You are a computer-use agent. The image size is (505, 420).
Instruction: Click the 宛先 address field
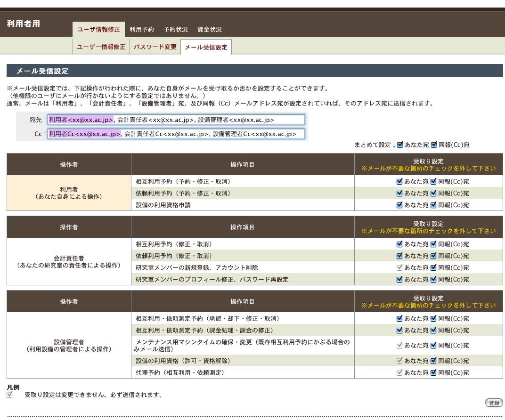pyautogui.click(x=177, y=120)
